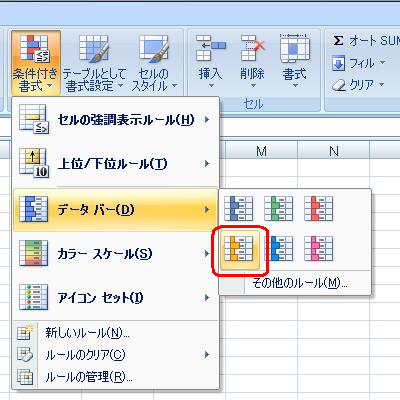Image resolution: width=400 pixels, height=400 pixels.
Task: Select the blue data bar style
Action: pyautogui.click(x=239, y=209)
